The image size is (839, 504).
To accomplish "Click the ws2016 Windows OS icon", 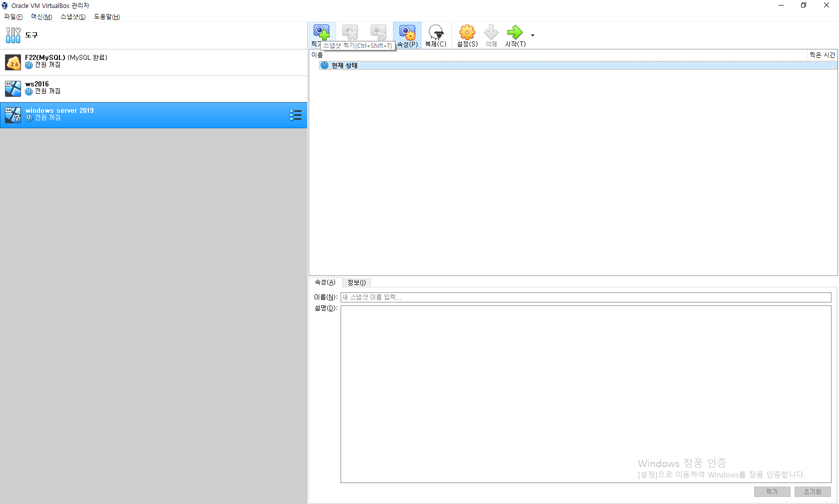I will coord(13,89).
